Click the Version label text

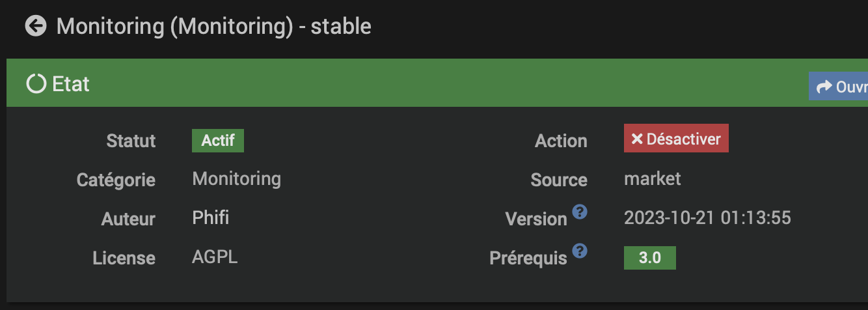(536, 219)
